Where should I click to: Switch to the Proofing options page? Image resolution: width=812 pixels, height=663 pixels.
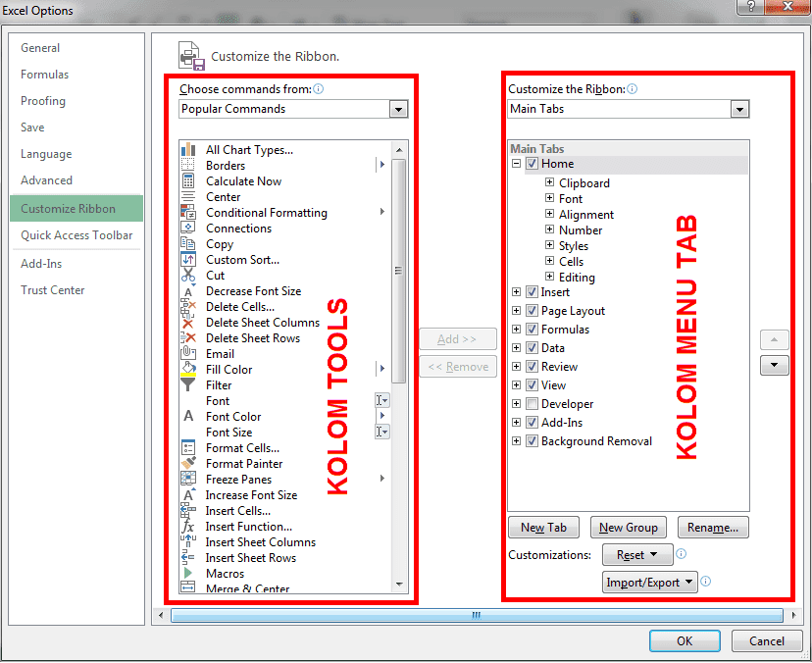42,101
